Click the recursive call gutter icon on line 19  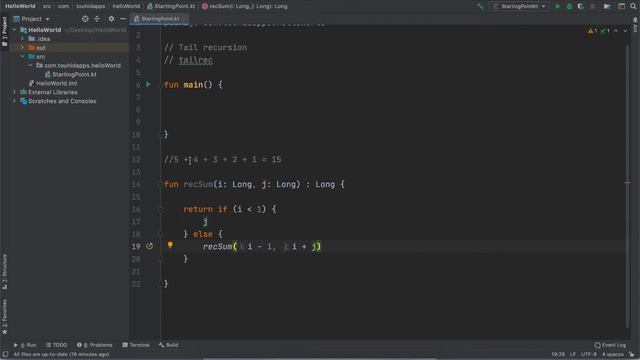pyautogui.click(x=149, y=246)
